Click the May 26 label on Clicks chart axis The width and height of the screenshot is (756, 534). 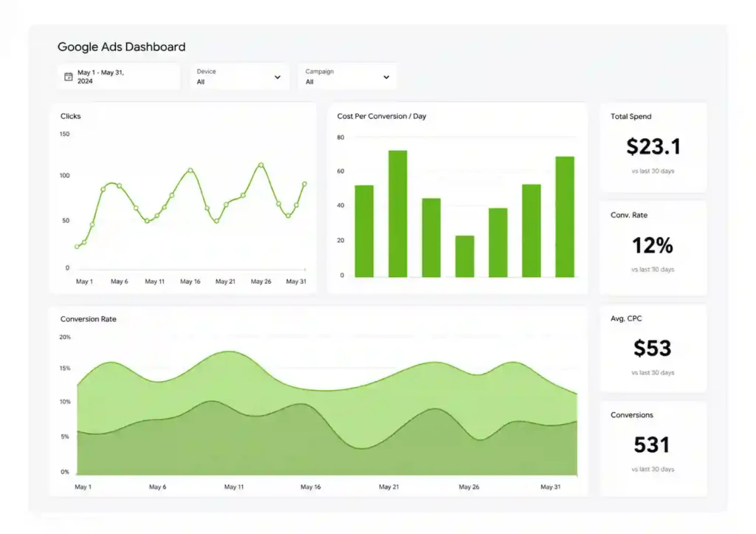tap(261, 281)
